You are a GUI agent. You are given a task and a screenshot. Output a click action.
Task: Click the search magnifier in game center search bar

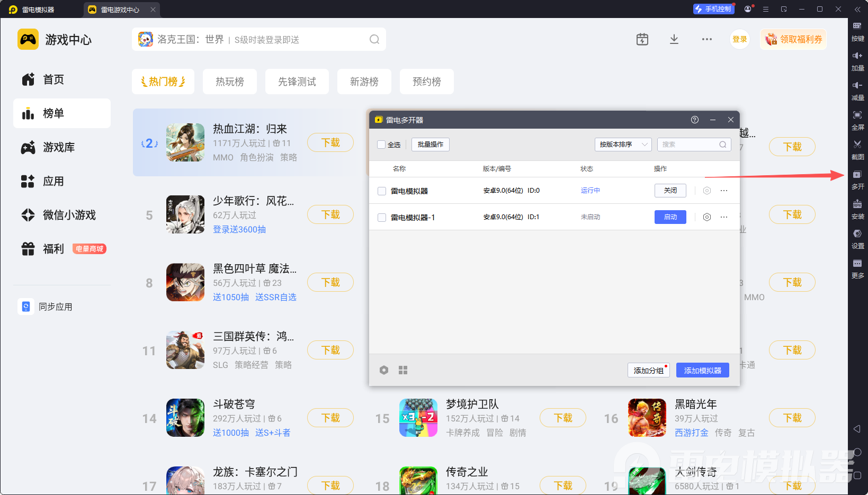point(374,39)
